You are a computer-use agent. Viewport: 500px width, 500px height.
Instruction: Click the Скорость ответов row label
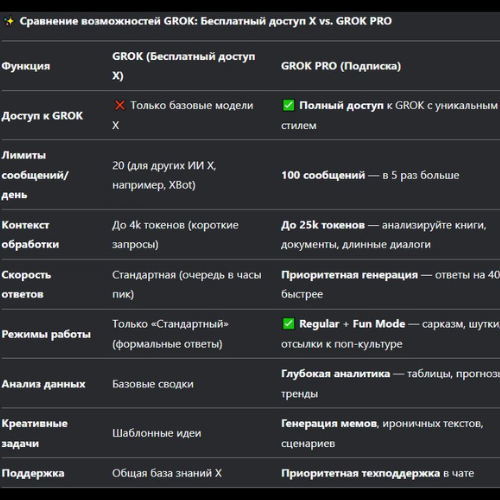(x=26, y=284)
